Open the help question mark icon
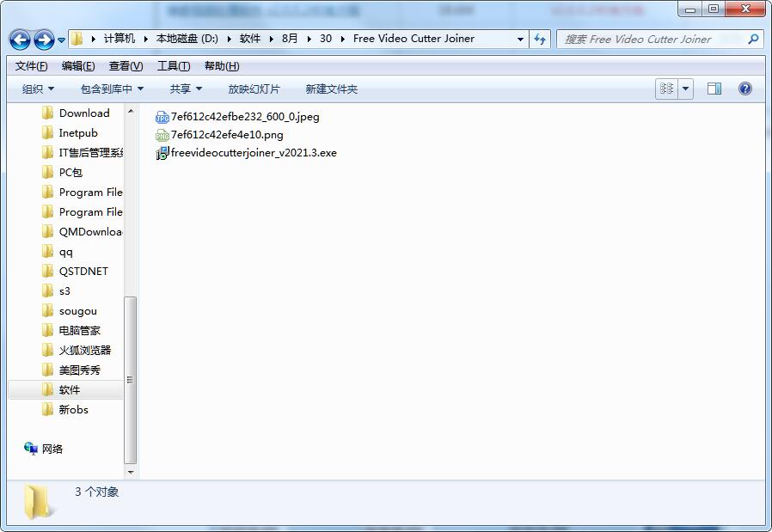 [745, 89]
